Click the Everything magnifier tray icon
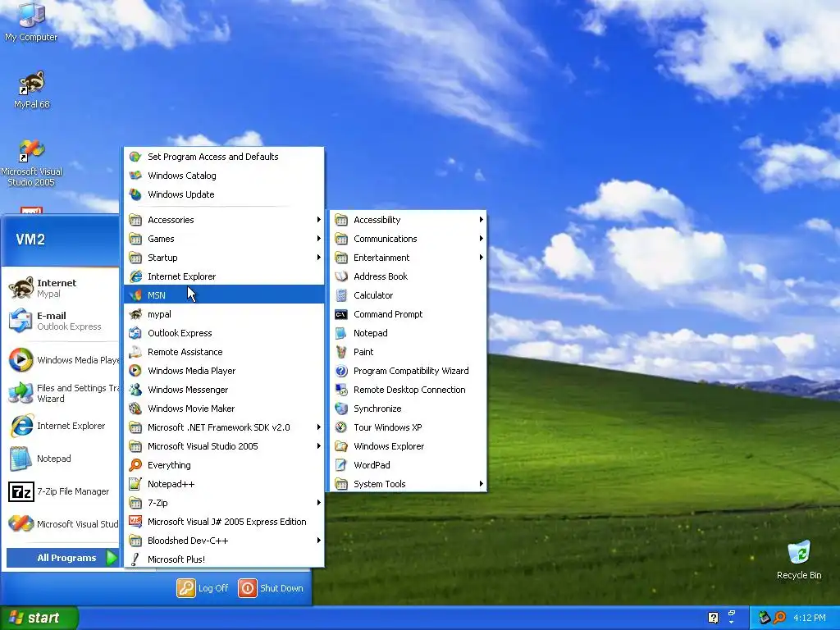The height and width of the screenshot is (630, 840). (779, 618)
